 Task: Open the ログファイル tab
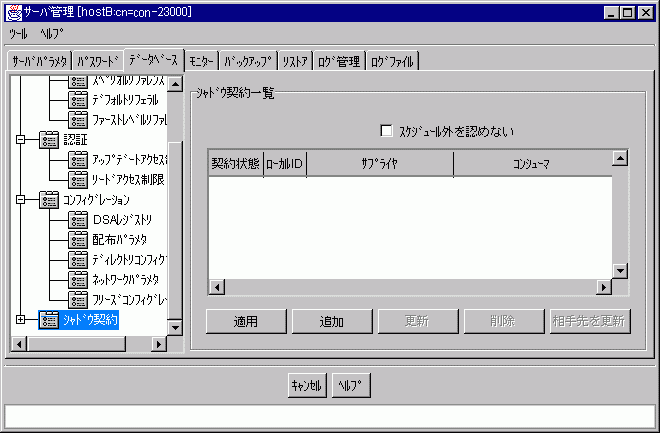click(x=392, y=61)
